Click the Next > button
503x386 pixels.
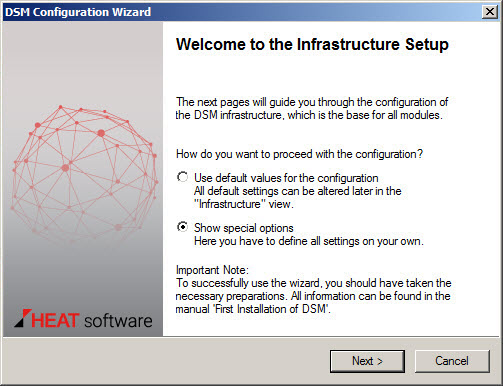tap(367, 361)
